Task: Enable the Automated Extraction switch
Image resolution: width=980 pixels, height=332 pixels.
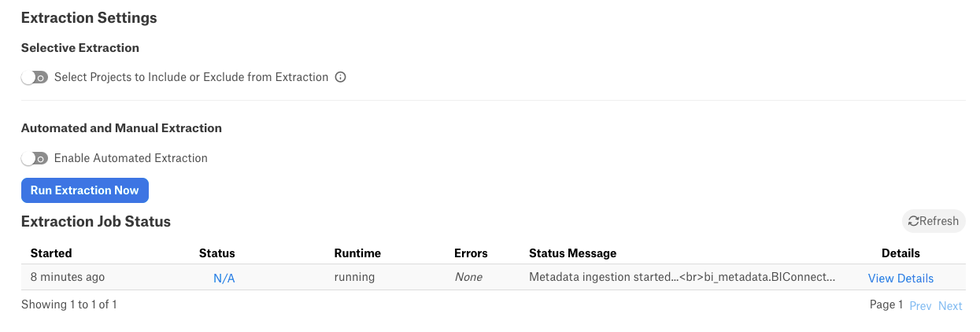Action: click(x=35, y=158)
